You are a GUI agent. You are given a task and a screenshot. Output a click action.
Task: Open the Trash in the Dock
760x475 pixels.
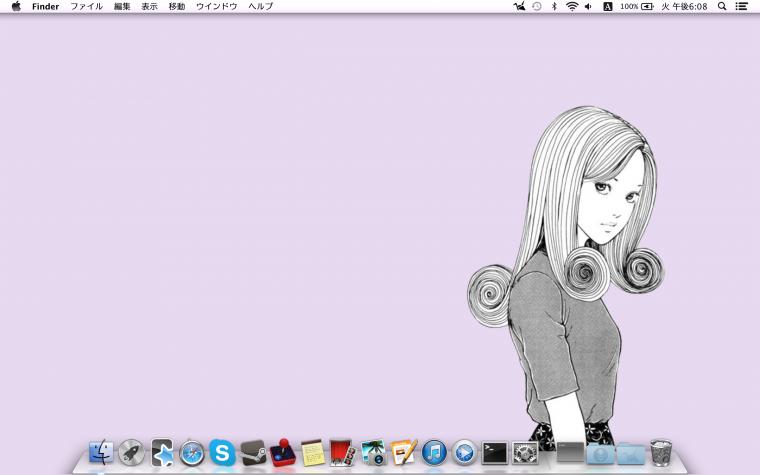coord(661,453)
